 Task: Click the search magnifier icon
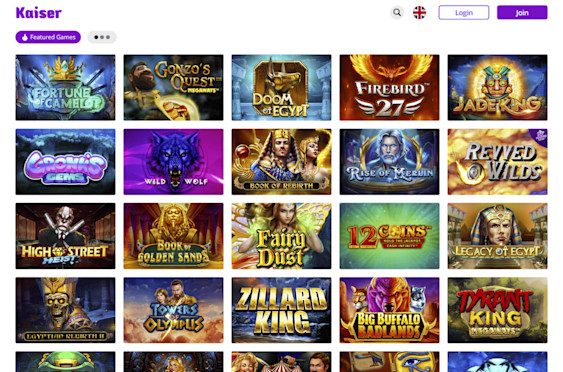tap(397, 13)
